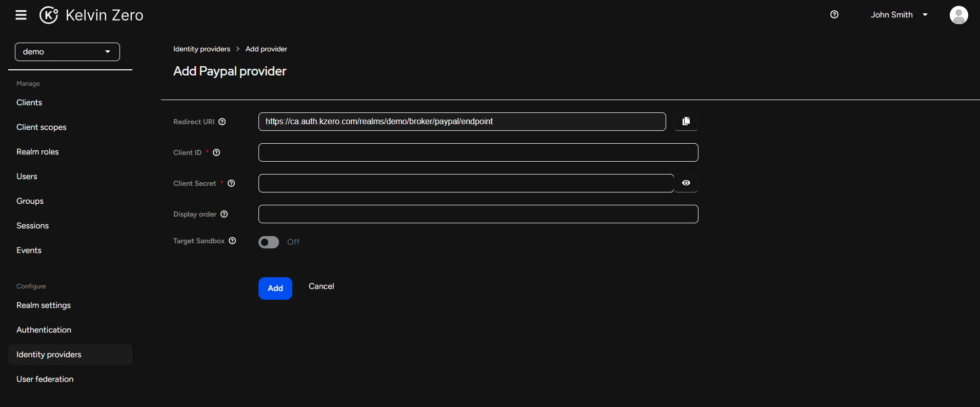The image size is (980, 407).
Task: Open Realm settings in sidebar
Action: 44,305
